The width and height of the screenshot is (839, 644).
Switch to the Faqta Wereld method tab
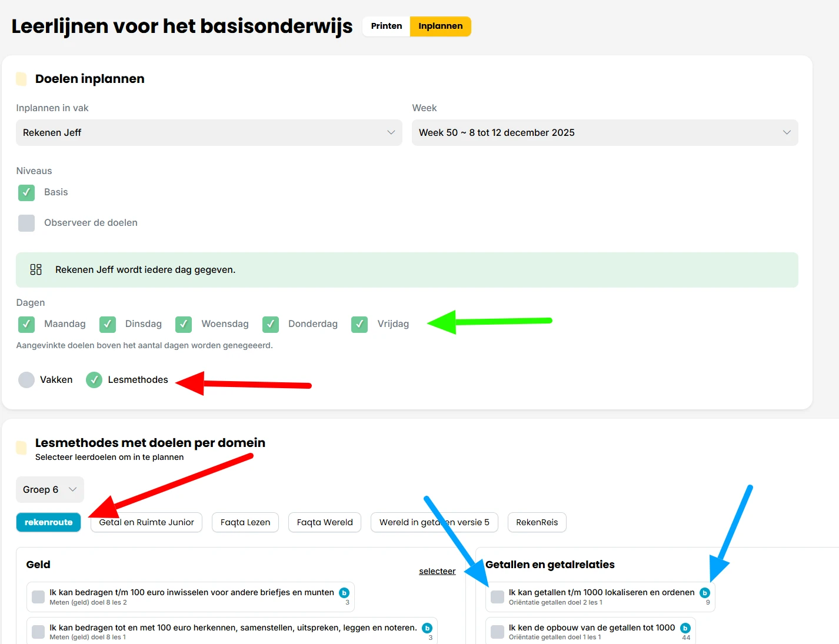pyautogui.click(x=324, y=522)
